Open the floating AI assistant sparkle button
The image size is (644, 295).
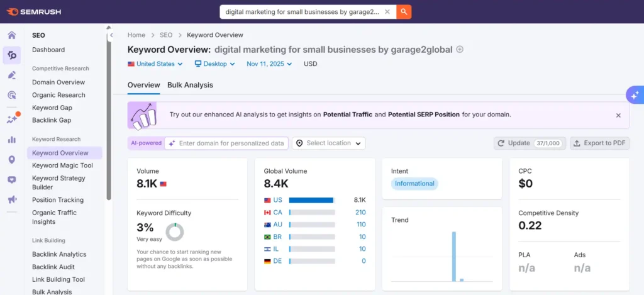[635, 96]
